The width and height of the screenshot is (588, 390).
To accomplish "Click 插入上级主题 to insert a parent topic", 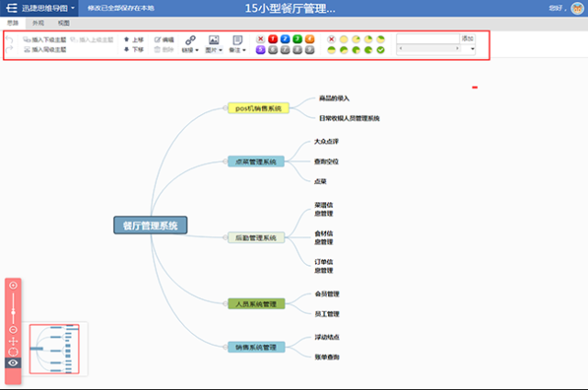I will click(x=92, y=40).
